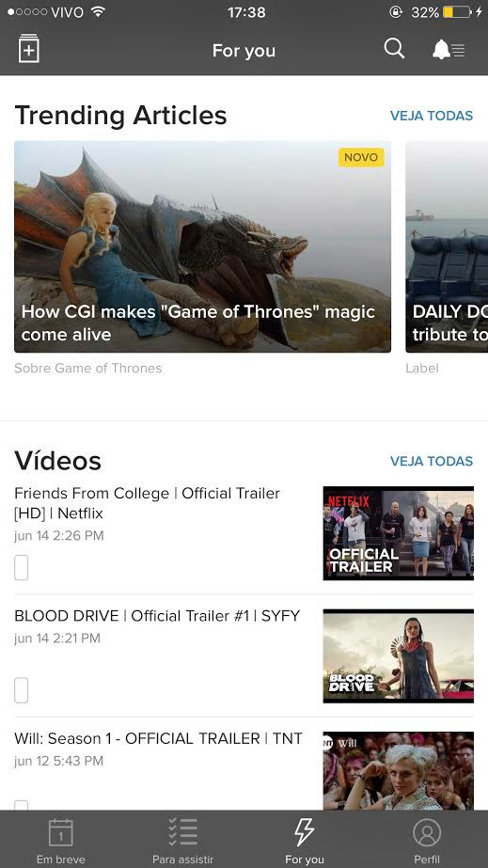The height and width of the screenshot is (868, 488).
Task: Open the Game of Thrones CGI article
Action: (x=202, y=247)
